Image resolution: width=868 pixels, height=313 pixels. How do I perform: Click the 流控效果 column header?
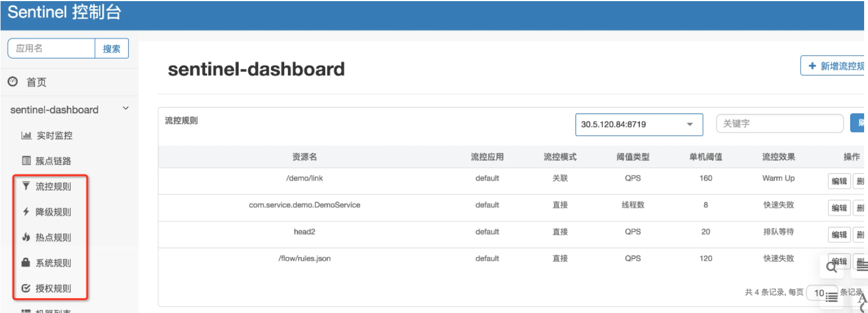(778, 157)
